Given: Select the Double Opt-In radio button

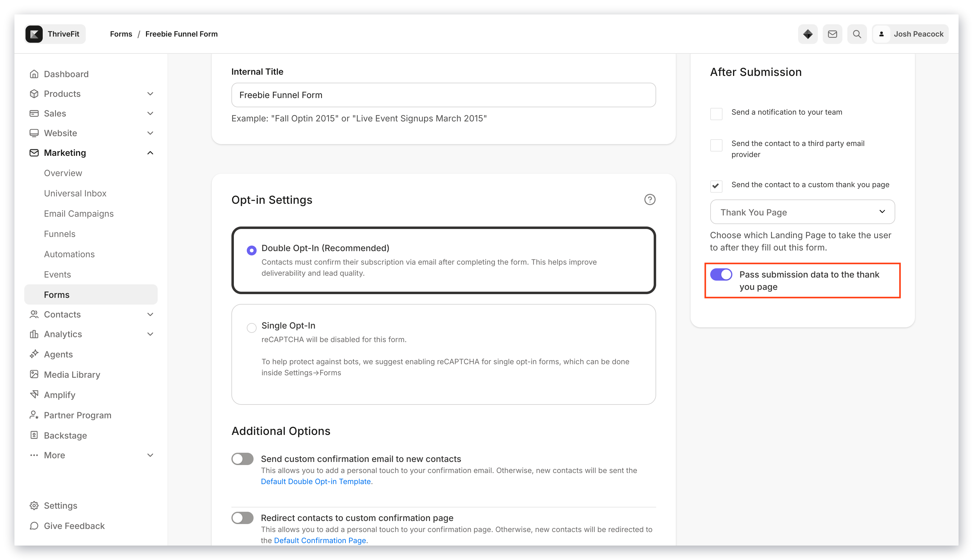Looking at the screenshot, I should pos(251,250).
